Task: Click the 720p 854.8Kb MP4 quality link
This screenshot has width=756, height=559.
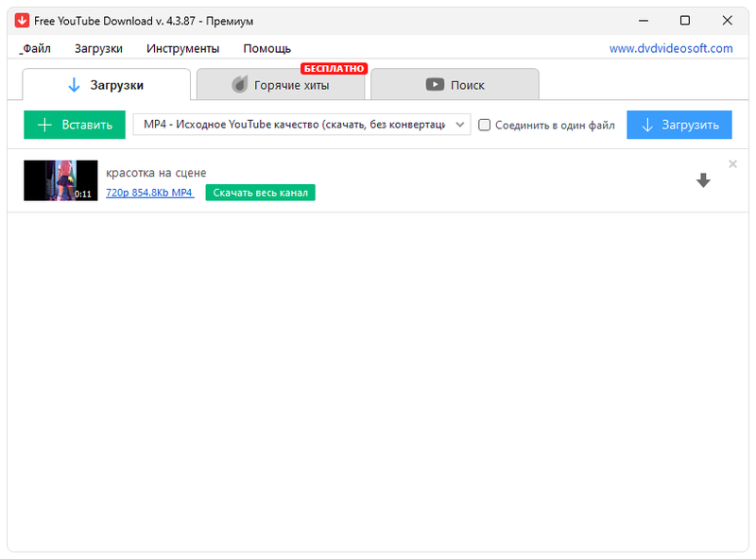Action: (x=149, y=193)
